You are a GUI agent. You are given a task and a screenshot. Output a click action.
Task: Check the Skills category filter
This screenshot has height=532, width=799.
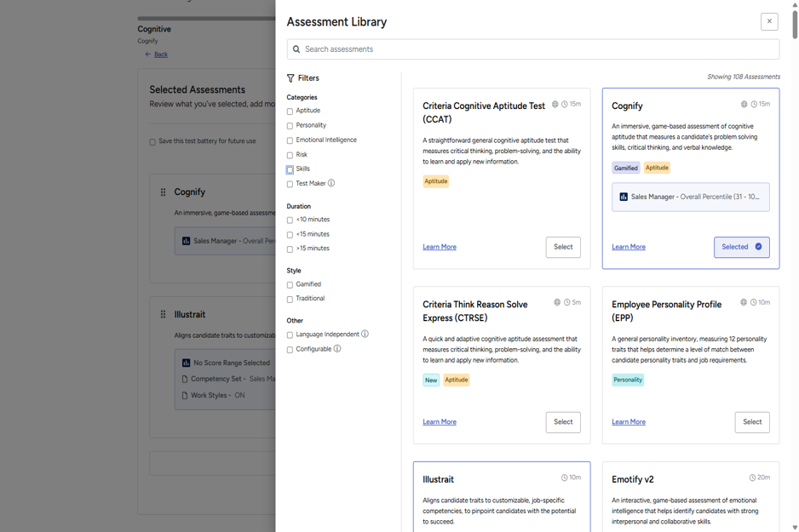[x=290, y=169]
